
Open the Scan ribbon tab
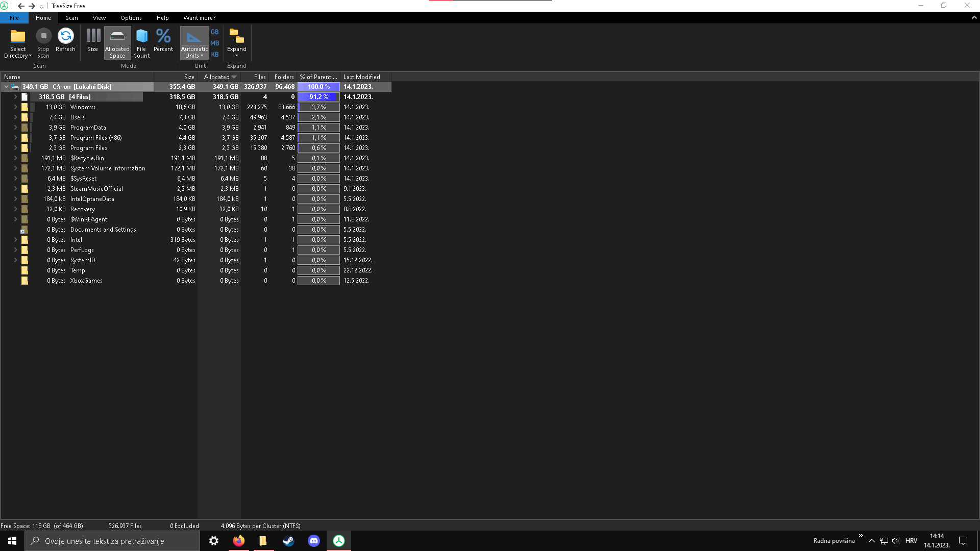click(72, 18)
